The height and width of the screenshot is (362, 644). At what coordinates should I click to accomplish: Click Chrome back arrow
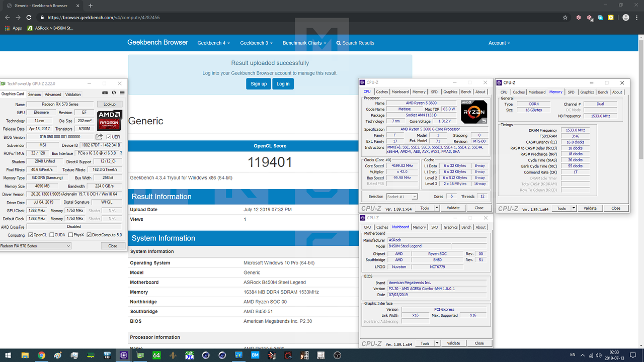tap(7, 18)
